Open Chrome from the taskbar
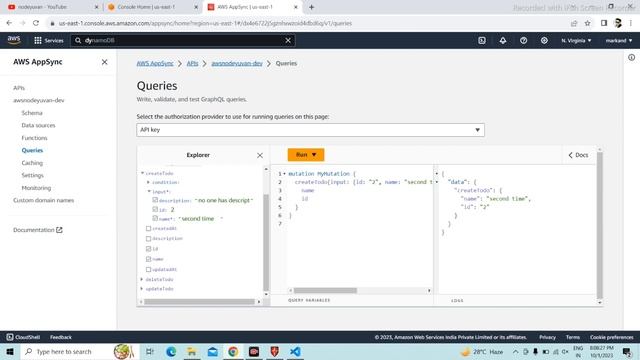Screen dimensions: 640x360 tap(233, 351)
